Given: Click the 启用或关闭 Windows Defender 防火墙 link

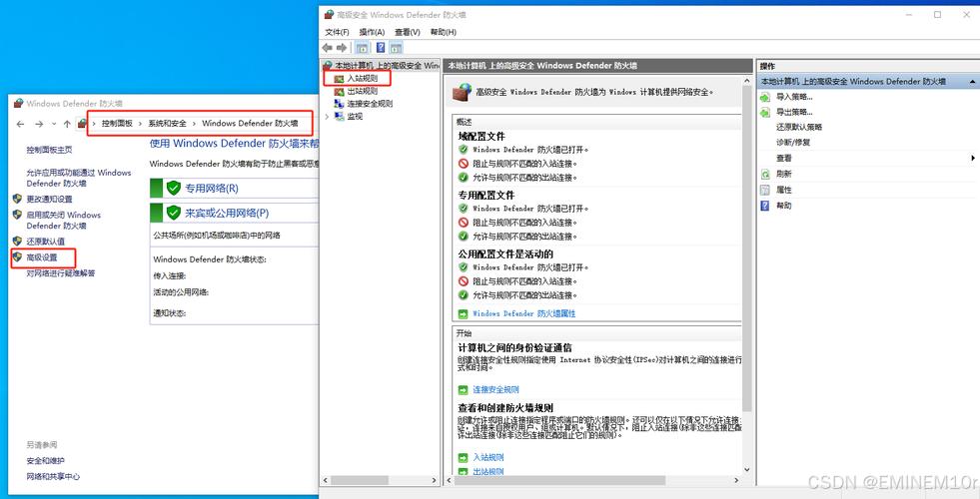Looking at the screenshot, I should (x=63, y=220).
